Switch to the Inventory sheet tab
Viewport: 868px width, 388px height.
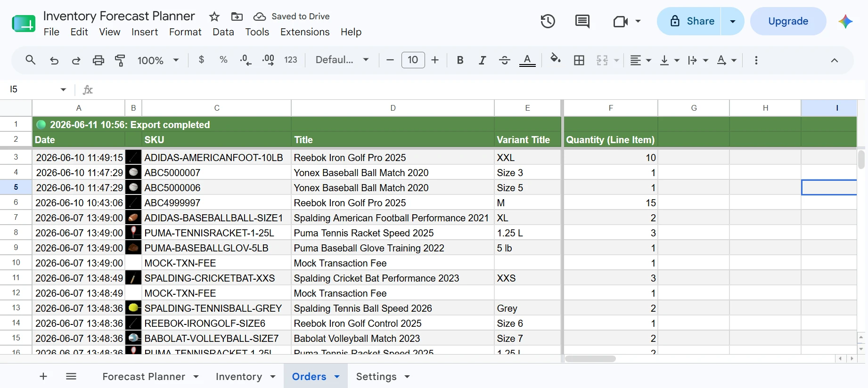pos(239,377)
